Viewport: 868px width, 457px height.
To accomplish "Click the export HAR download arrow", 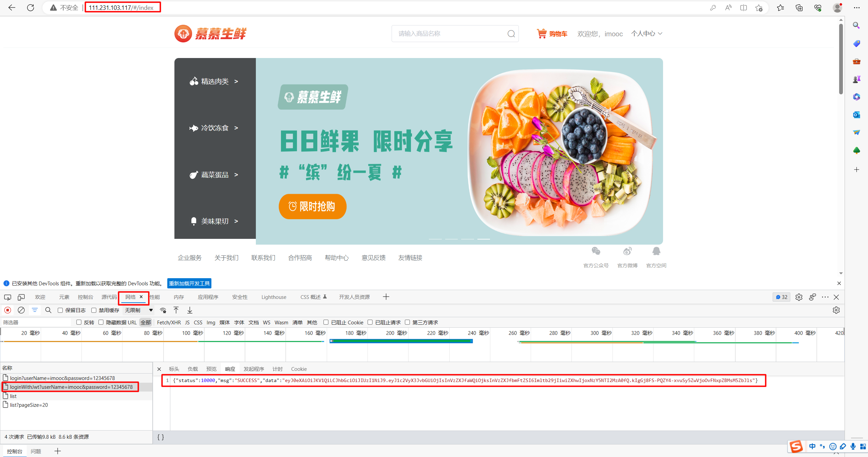I will (x=190, y=310).
